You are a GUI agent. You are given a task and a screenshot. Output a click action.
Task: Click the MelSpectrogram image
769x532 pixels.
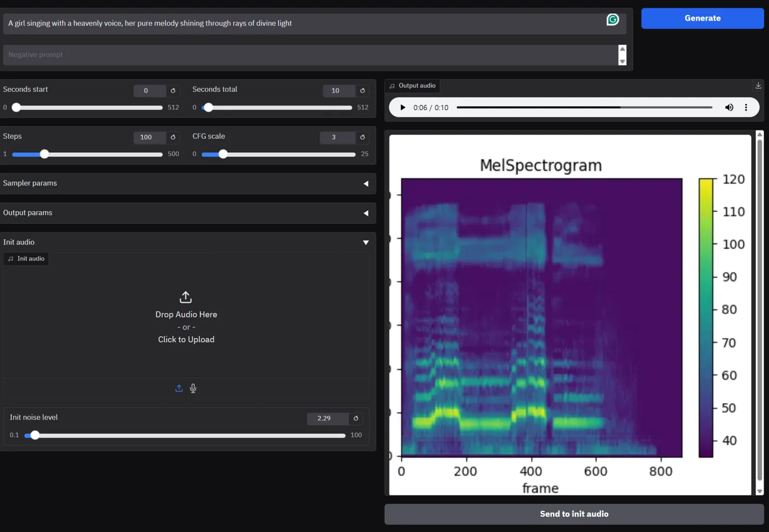coord(570,315)
